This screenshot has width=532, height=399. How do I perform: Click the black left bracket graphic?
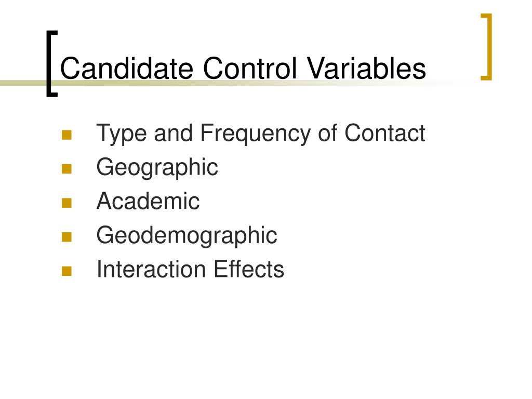pos(51,64)
